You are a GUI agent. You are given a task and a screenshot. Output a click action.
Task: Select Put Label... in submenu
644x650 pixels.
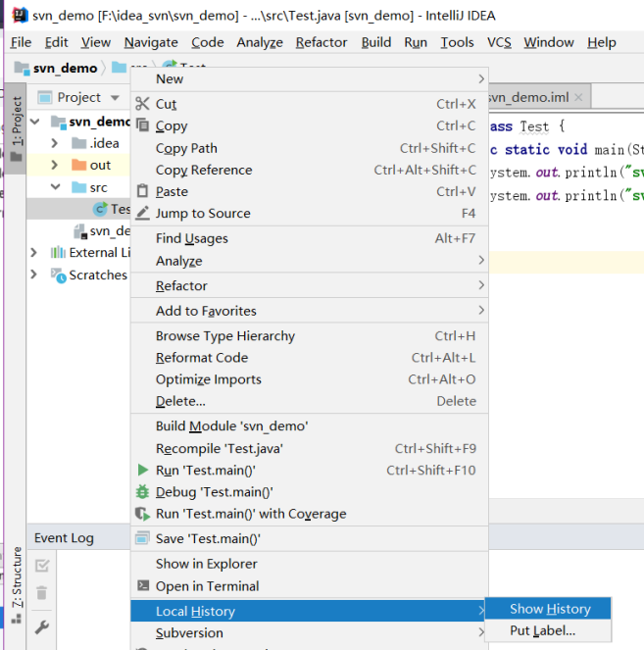point(548,630)
